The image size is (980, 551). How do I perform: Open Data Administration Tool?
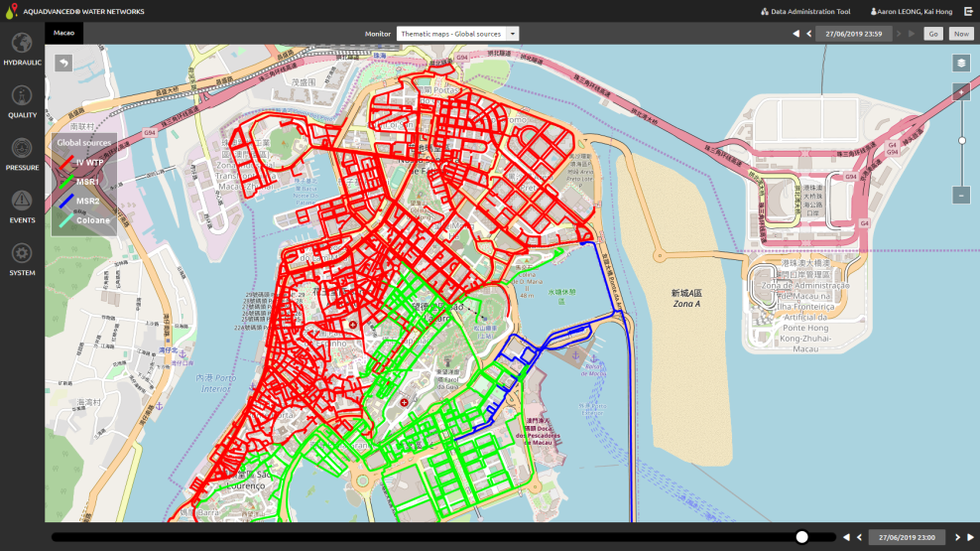tap(804, 11)
